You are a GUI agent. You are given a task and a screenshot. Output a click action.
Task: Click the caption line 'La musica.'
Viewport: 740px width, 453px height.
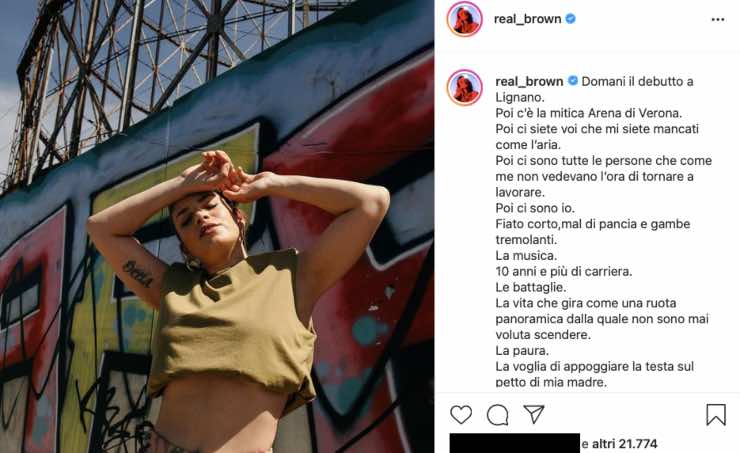526,256
